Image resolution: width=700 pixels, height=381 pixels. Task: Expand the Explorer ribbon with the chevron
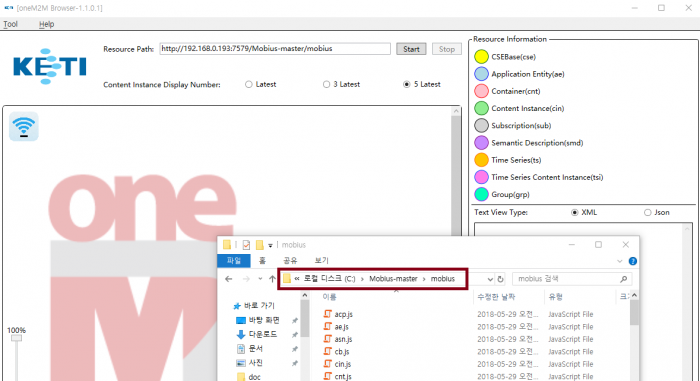point(620,261)
